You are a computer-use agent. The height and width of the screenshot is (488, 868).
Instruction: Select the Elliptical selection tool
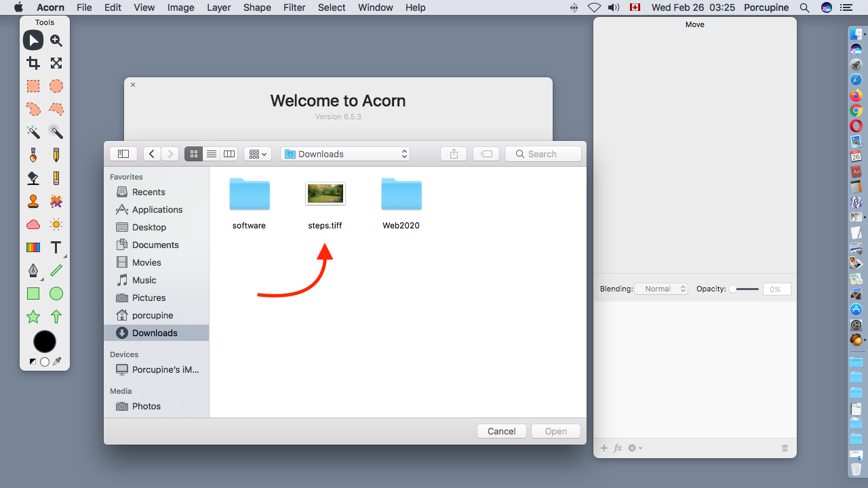click(56, 86)
